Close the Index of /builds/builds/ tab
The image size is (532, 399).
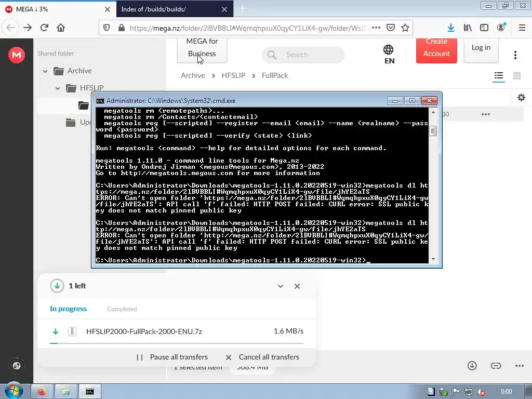224,9
